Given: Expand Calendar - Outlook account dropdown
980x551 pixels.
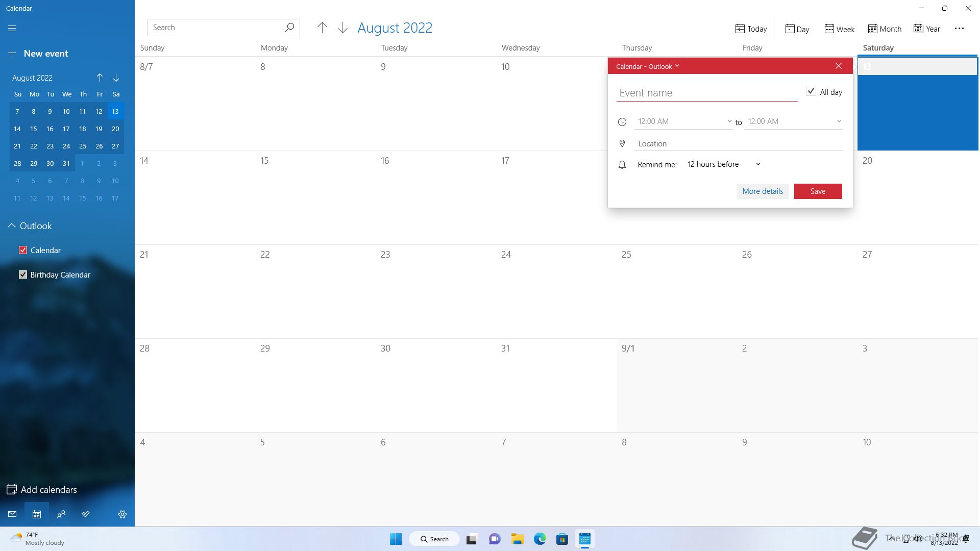Looking at the screenshot, I should [648, 66].
